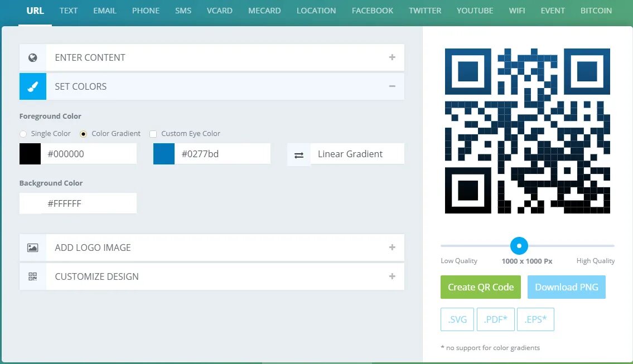Click the quality slider handle
The image size is (633, 364).
(519, 245)
